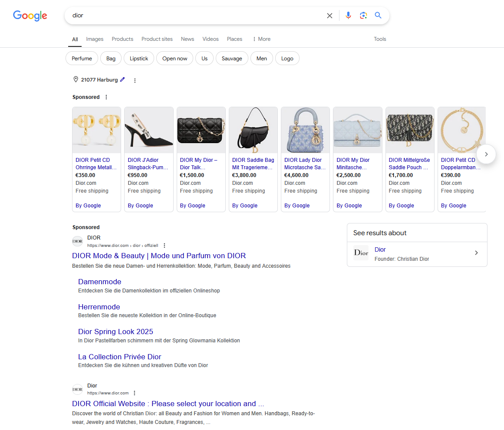
Task: Select the Perfume filter chip
Action: pos(82,59)
